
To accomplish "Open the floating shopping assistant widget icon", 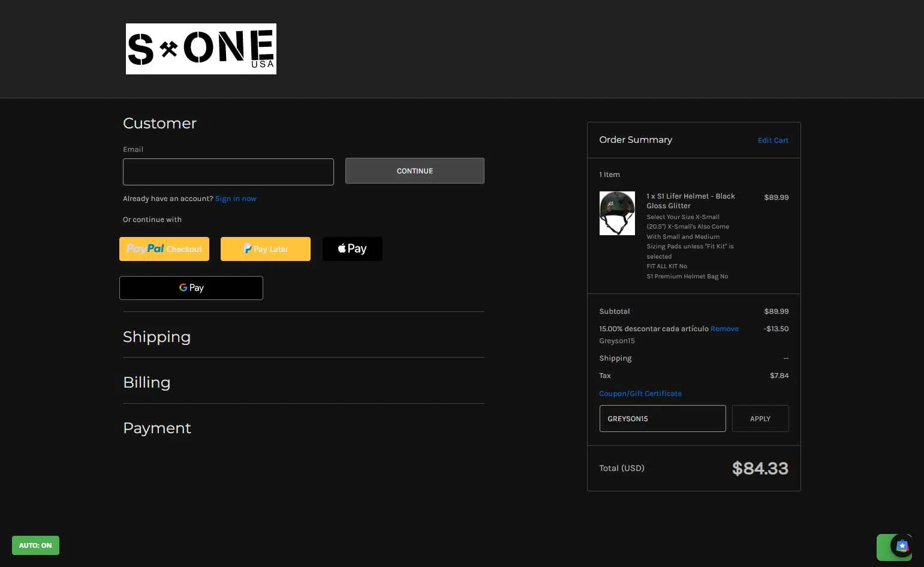I will [x=902, y=545].
